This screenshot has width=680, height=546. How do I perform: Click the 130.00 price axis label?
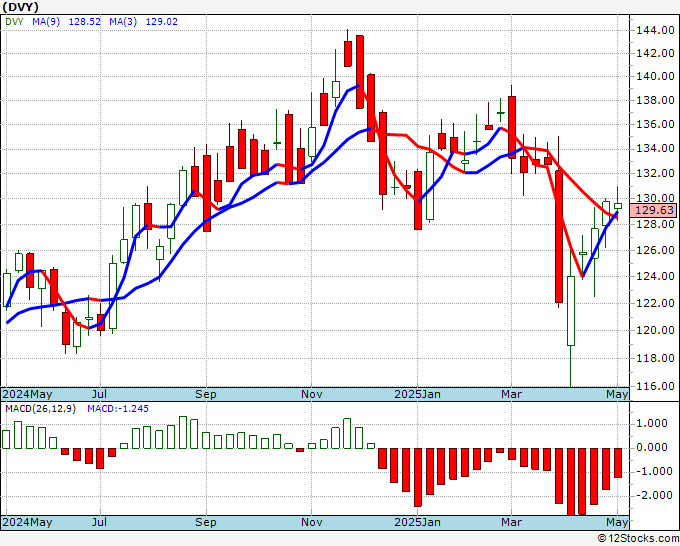pos(655,199)
